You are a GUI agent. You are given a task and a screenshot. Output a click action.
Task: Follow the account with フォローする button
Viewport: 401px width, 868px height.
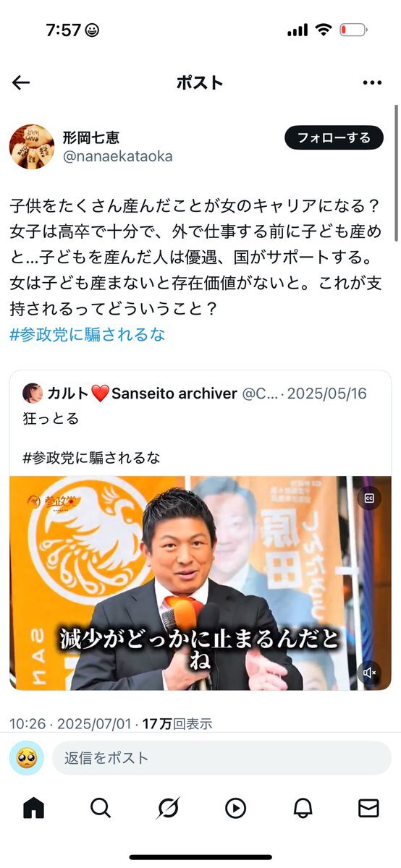(x=334, y=137)
